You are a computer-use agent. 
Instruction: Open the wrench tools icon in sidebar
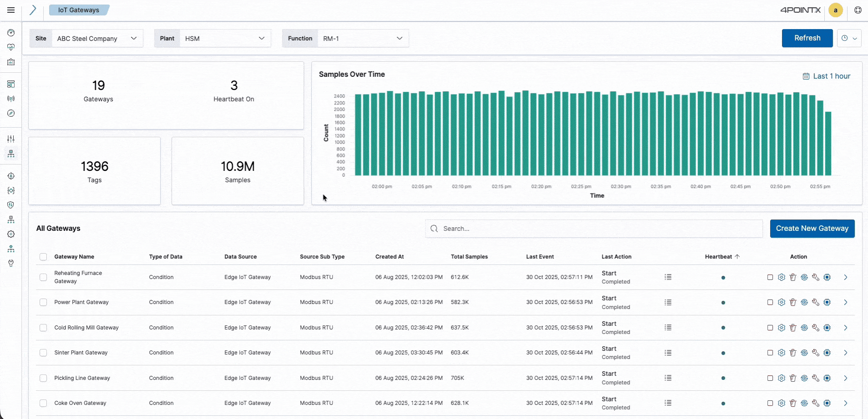point(11,263)
